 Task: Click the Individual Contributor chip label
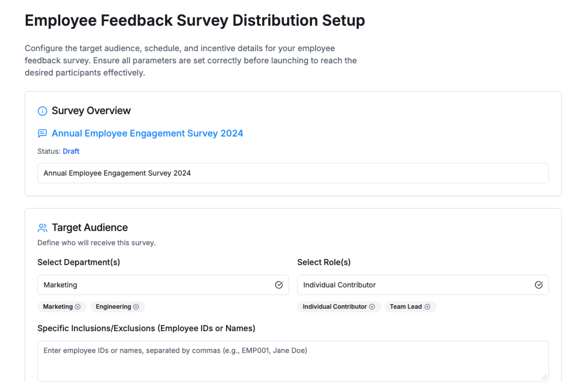click(334, 307)
